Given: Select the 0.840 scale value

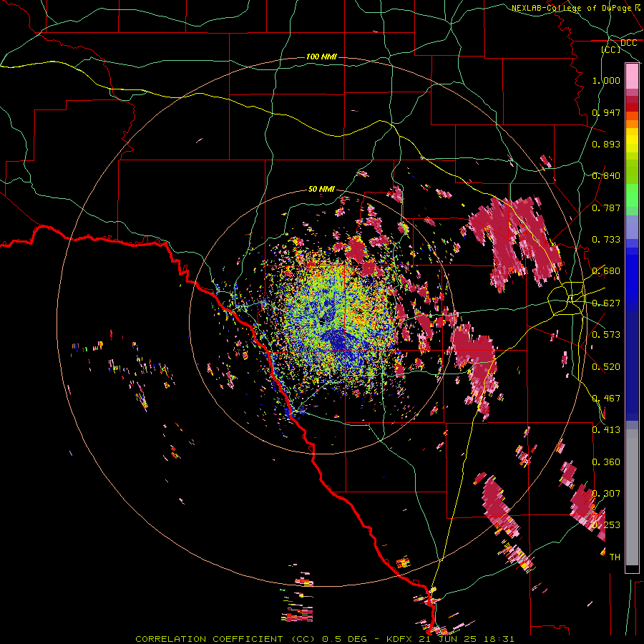Looking at the screenshot, I should [606, 176].
